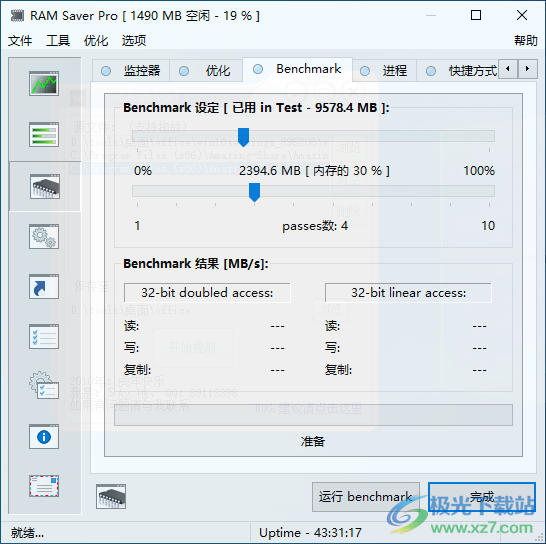Maximize the RAM Saver Pro window
The image size is (546, 544).
476,15
